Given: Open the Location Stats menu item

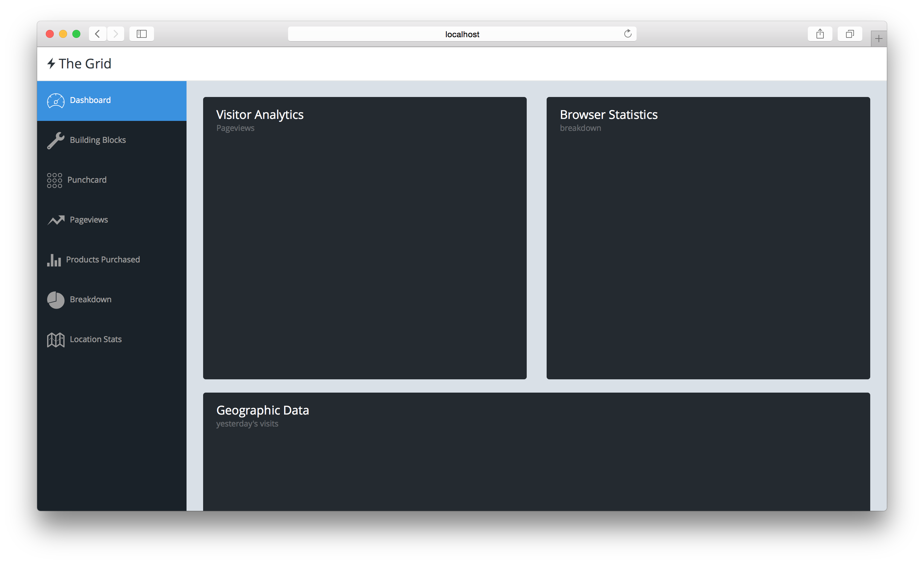Looking at the screenshot, I should pos(96,339).
